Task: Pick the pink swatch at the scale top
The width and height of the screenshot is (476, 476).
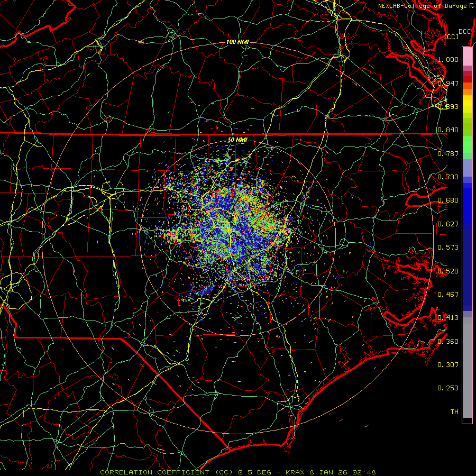Action: 467,56
